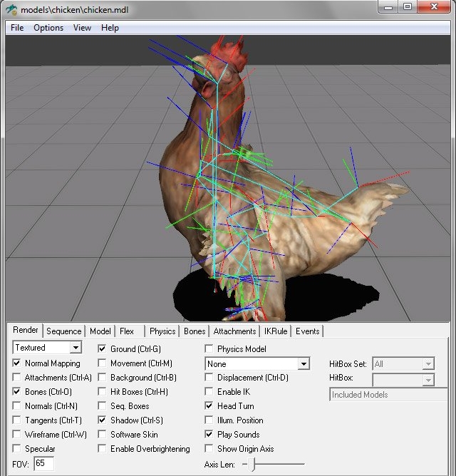Image resolution: width=456 pixels, height=476 pixels.
Task: Click the FOV input field
Action: click(x=44, y=463)
